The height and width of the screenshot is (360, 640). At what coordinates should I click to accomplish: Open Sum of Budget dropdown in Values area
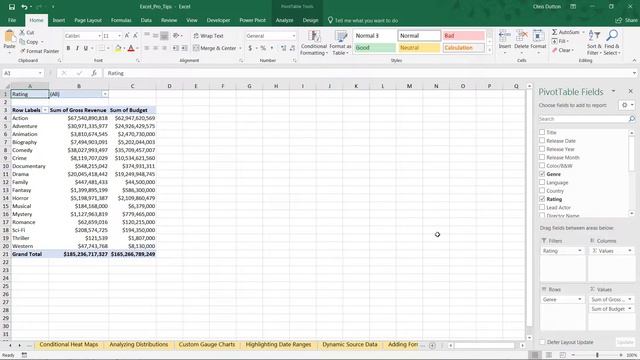630,309
